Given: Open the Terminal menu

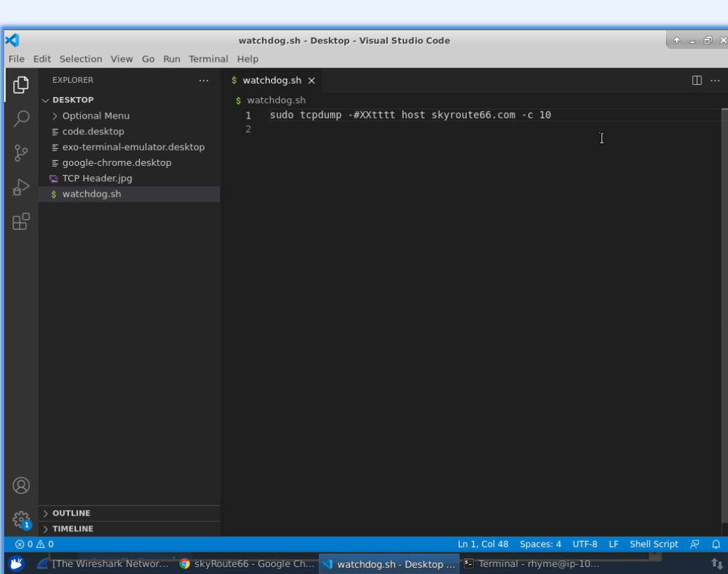Looking at the screenshot, I should pos(208,59).
